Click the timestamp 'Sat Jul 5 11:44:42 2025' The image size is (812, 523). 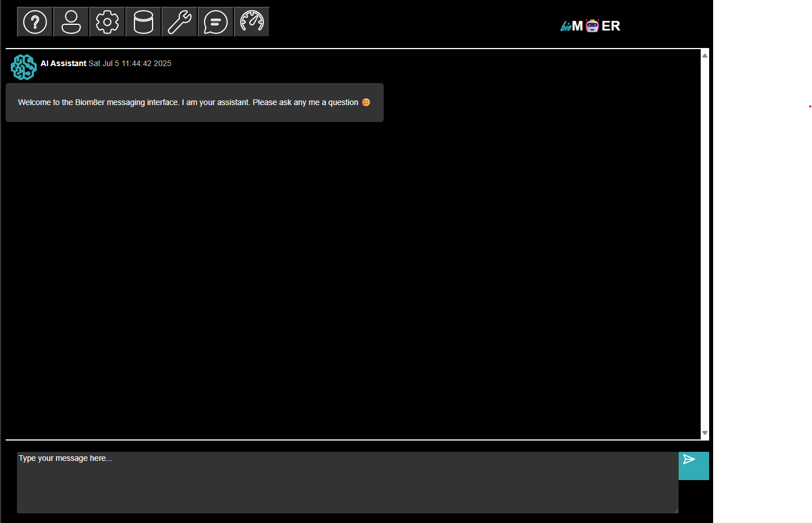click(x=130, y=63)
